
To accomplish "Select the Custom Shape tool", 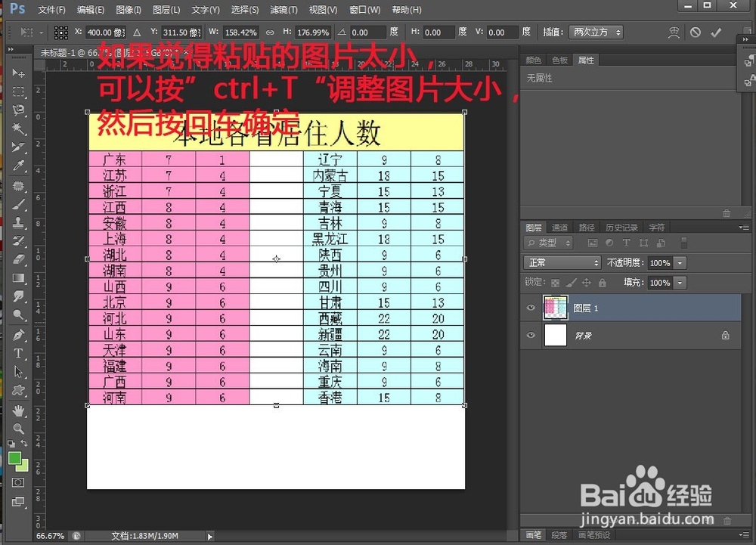I will [18, 390].
